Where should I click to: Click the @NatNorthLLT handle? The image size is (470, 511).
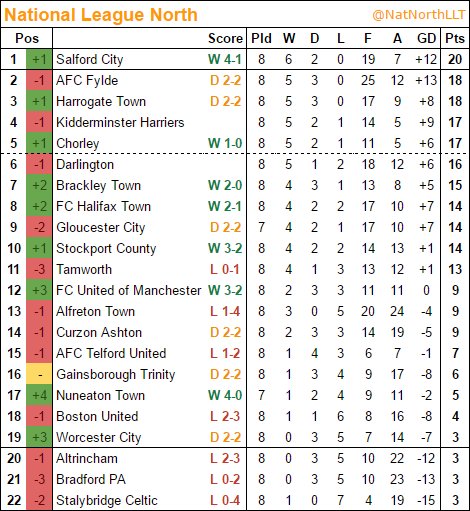tap(418, 15)
